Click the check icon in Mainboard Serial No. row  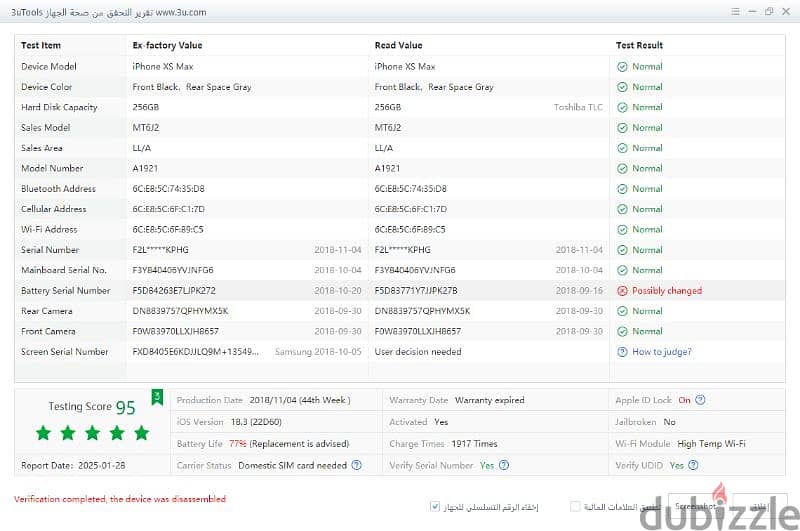[622, 270]
